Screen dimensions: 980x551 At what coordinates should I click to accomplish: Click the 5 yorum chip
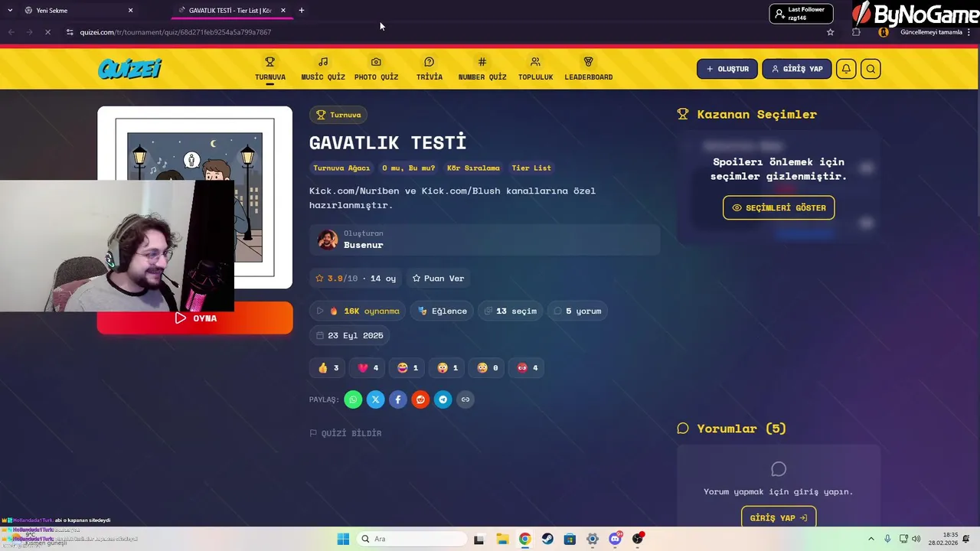[x=577, y=311]
